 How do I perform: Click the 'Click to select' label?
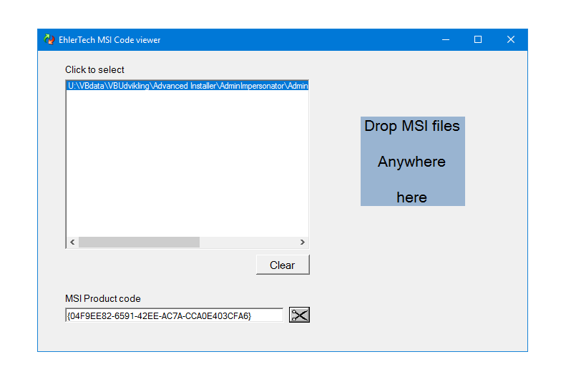(94, 69)
